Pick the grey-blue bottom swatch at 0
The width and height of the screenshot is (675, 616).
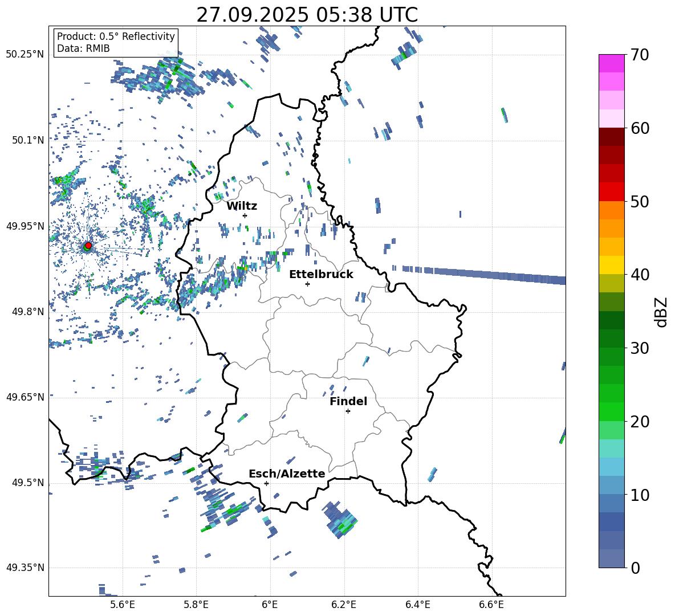(611, 558)
